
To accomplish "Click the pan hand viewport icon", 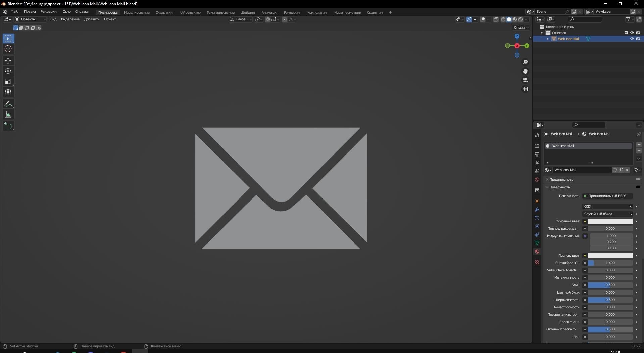I will [525, 71].
